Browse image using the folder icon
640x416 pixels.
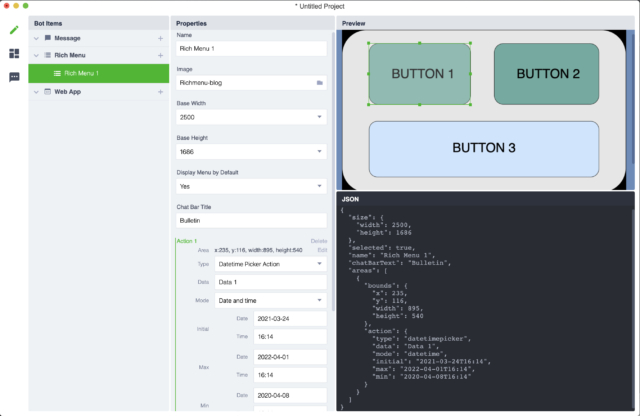(x=319, y=83)
